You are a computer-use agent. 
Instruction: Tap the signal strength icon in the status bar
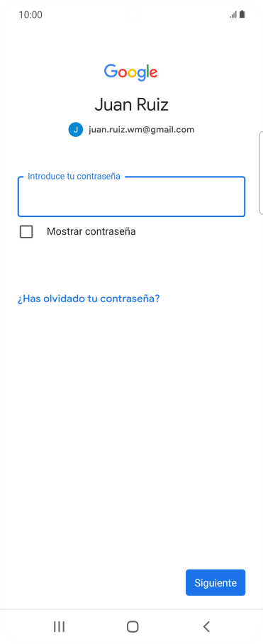[233, 15]
